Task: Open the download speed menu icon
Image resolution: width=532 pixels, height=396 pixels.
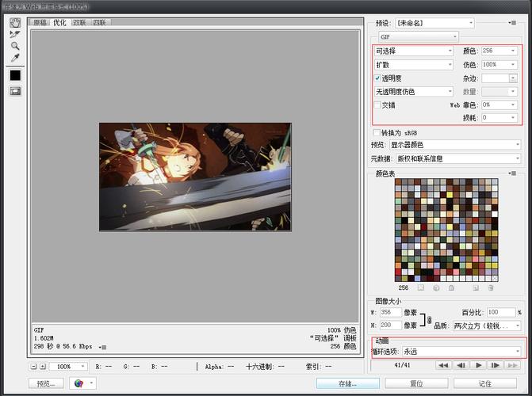Action: pos(103,347)
